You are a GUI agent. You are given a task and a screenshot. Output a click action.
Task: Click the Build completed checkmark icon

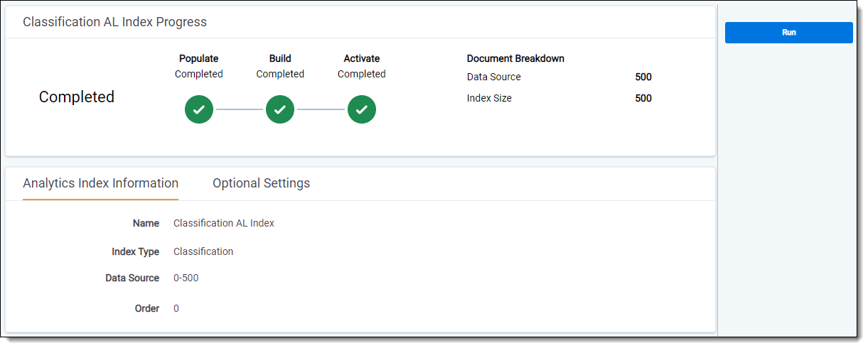pyautogui.click(x=280, y=109)
